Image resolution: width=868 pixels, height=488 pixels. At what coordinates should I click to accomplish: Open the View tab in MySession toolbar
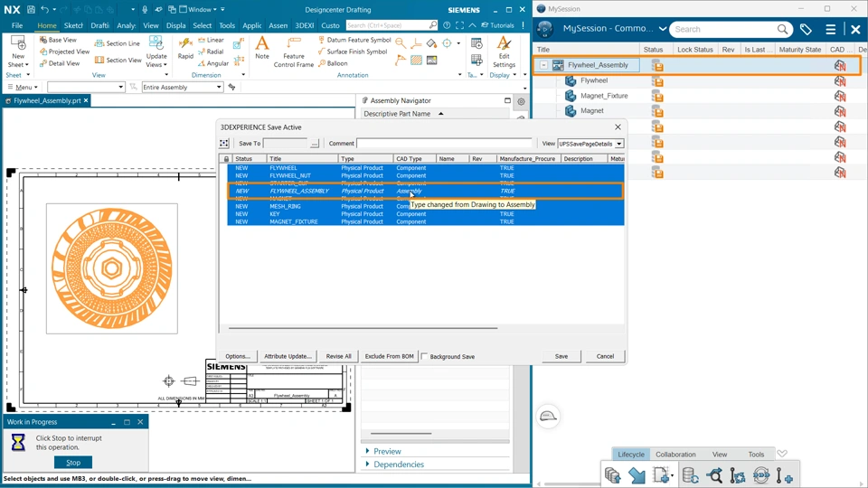[720, 455]
